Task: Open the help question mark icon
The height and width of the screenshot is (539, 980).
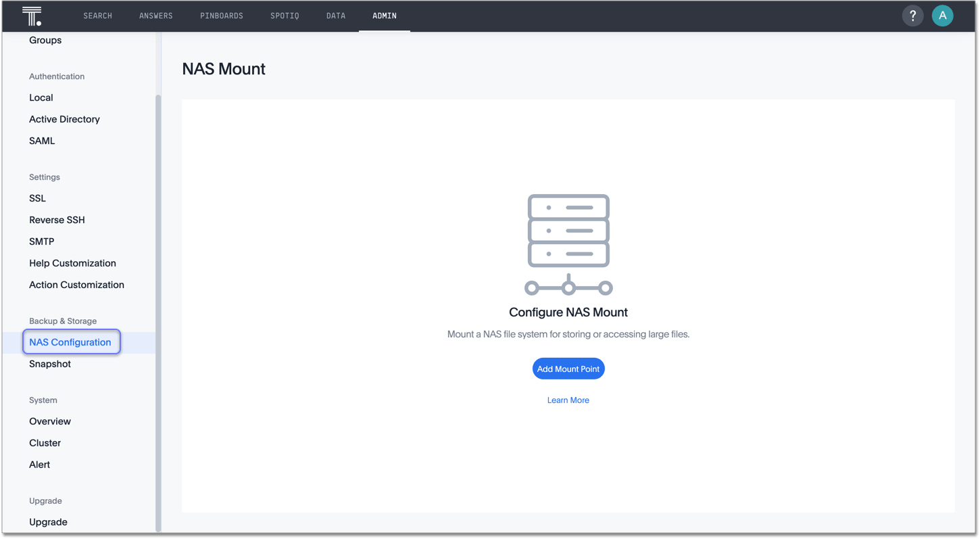Action: (x=912, y=15)
